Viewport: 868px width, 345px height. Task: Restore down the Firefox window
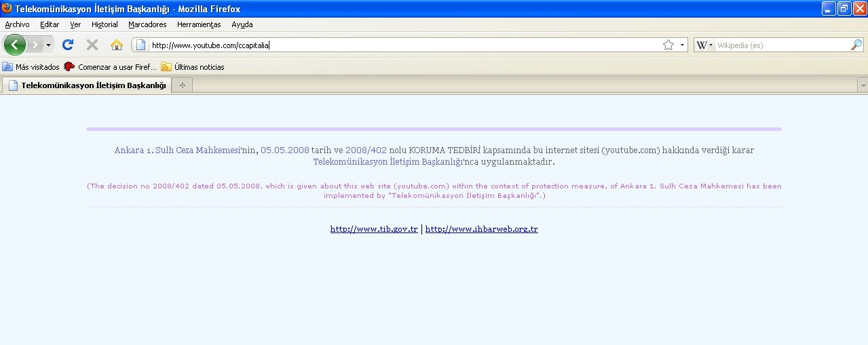[x=844, y=8]
